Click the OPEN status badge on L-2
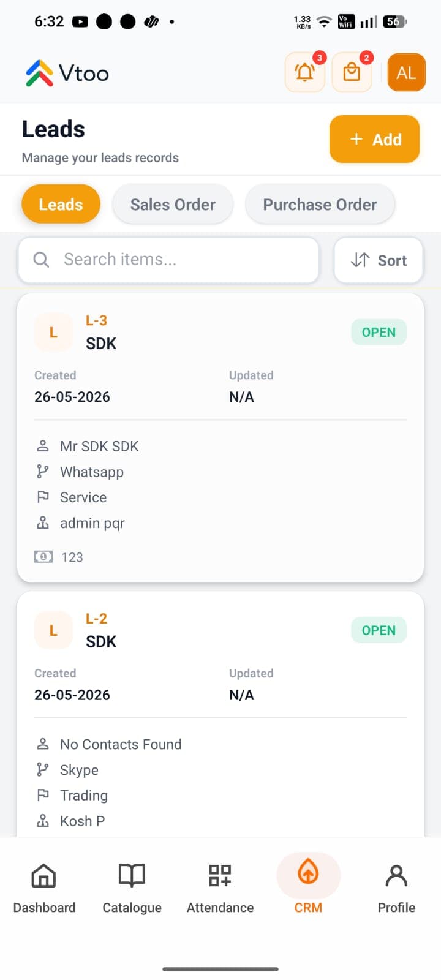 (x=379, y=630)
